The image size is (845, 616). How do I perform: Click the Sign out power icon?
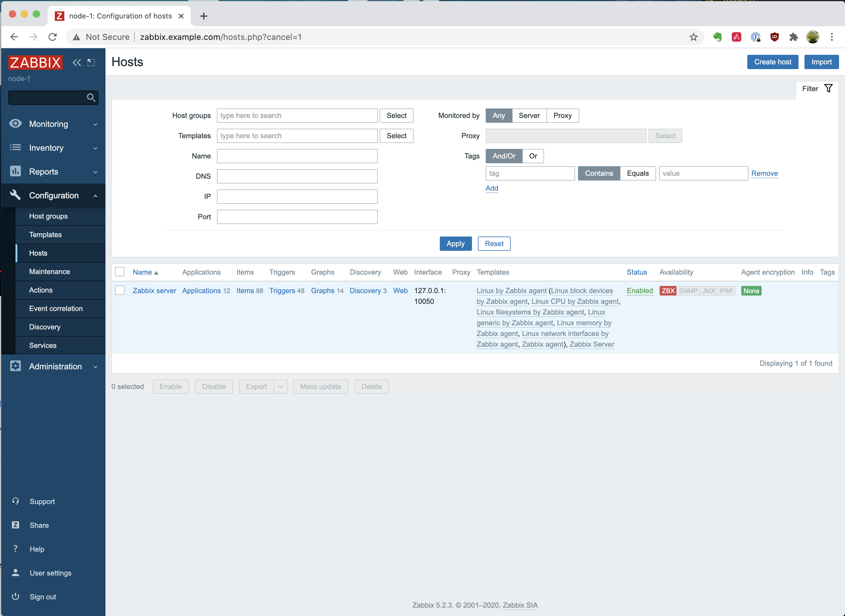click(x=15, y=596)
